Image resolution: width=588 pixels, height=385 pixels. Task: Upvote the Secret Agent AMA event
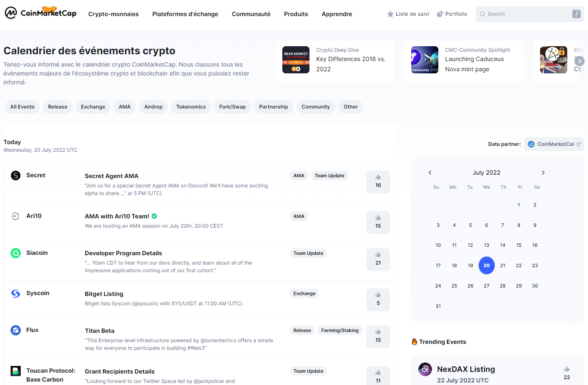pyautogui.click(x=378, y=181)
